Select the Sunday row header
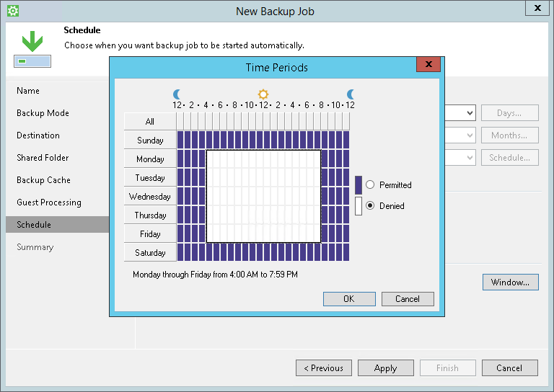This screenshot has width=554, height=392. (150, 141)
